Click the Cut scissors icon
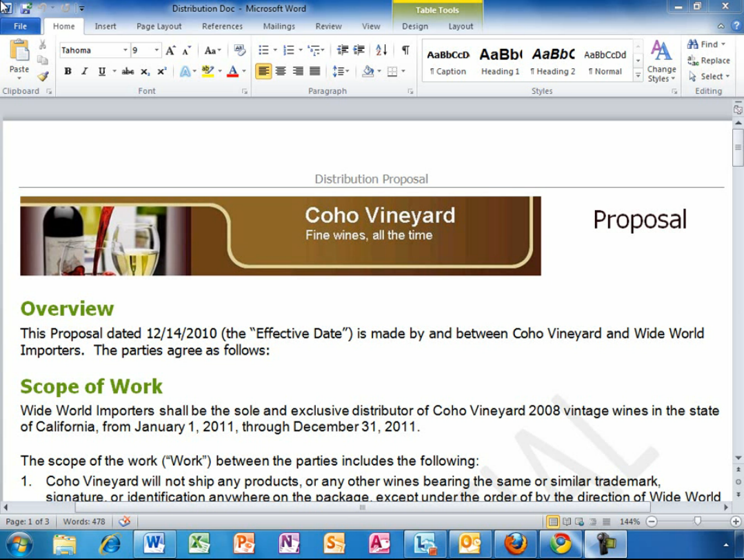744x560 pixels. pos(43,45)
